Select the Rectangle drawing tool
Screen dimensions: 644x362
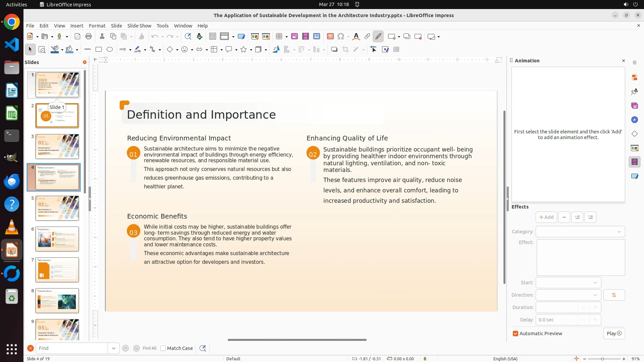pos(99,50)
